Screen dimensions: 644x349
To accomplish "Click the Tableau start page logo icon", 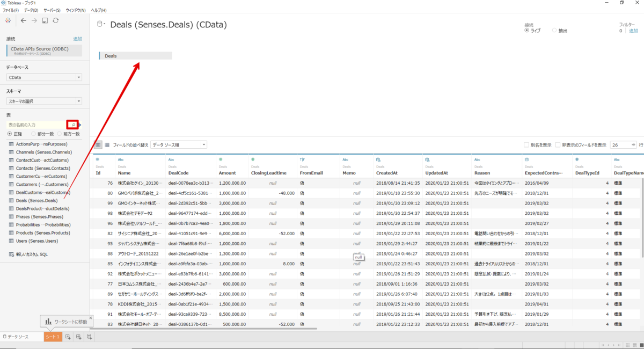I will pyautogui.click(x=8, y=20).
